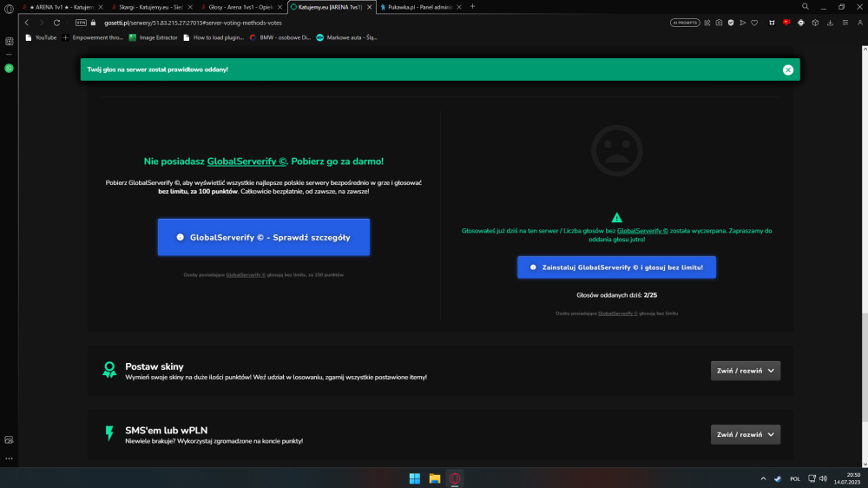This screenshot has height=488, width=868.
Task: Open the sidebar Workspaces icon
Action: (9, 42)
